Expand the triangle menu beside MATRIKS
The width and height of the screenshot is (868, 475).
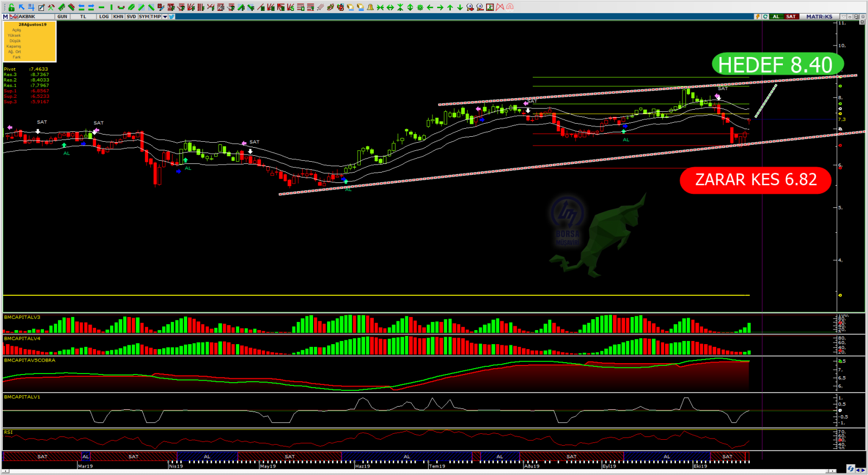click(843, 17)
